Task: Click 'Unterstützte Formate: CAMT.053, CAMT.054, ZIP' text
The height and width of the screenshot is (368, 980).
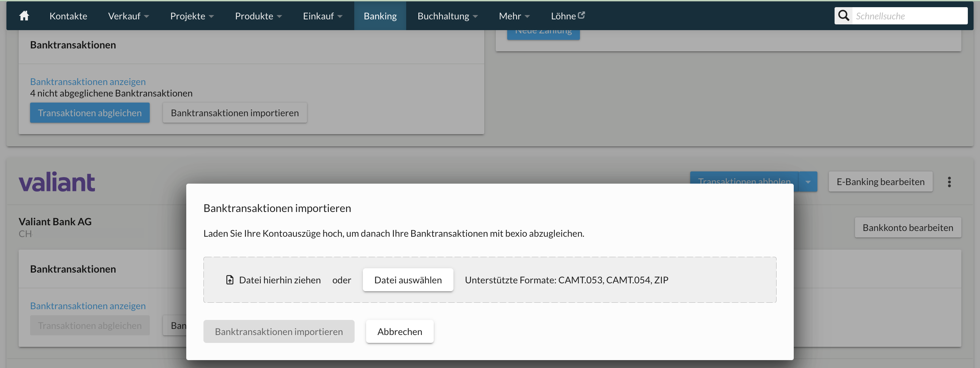Action: pos(566,280)
